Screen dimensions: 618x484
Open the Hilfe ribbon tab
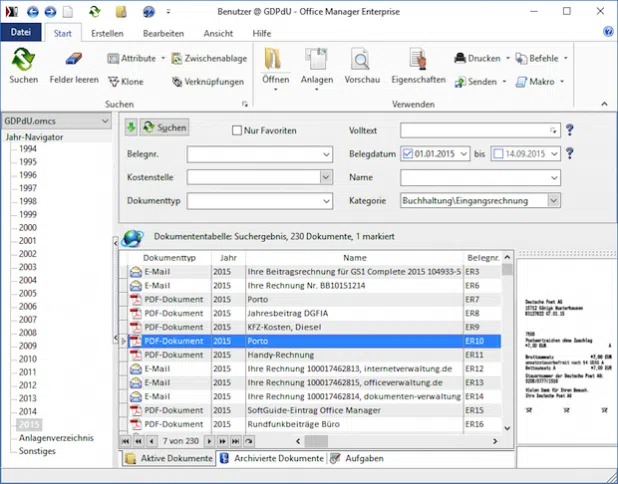262,34
